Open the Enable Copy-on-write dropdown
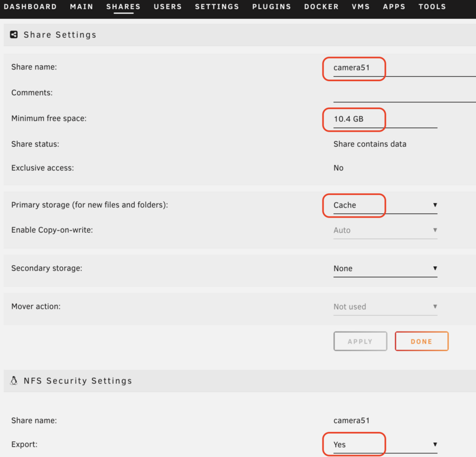 coord(385,230)
